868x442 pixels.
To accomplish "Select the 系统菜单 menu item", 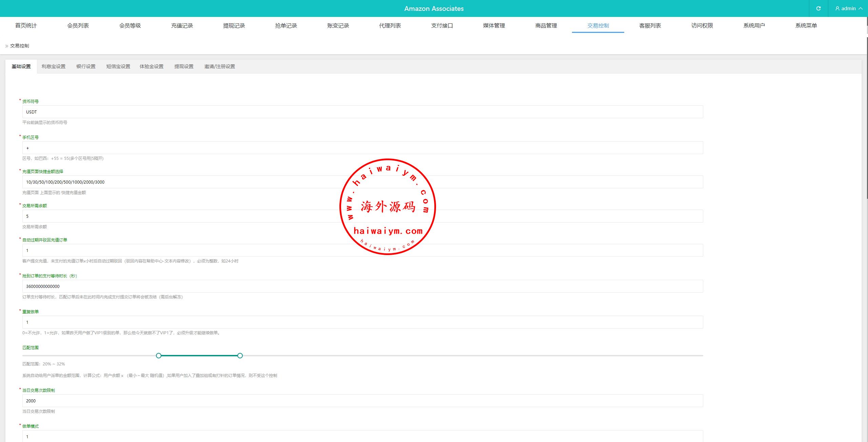I will tap(806, 25).
